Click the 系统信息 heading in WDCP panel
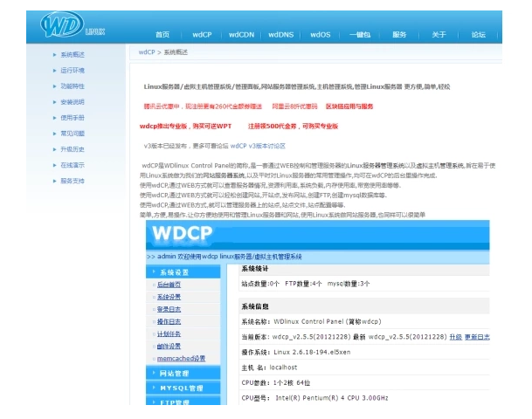This screenshot has width=532, height=419. coord(254,306)
